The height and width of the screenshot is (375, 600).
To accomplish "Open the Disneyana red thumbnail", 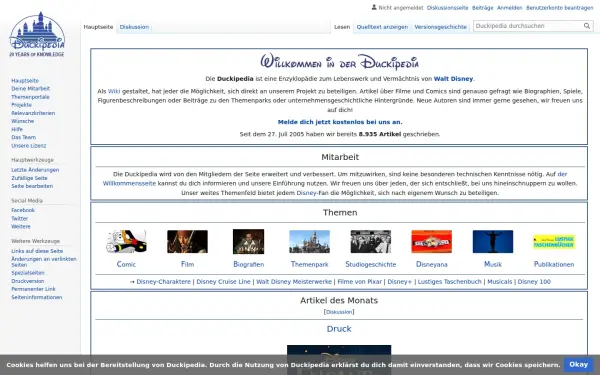I will click(432, 241).
